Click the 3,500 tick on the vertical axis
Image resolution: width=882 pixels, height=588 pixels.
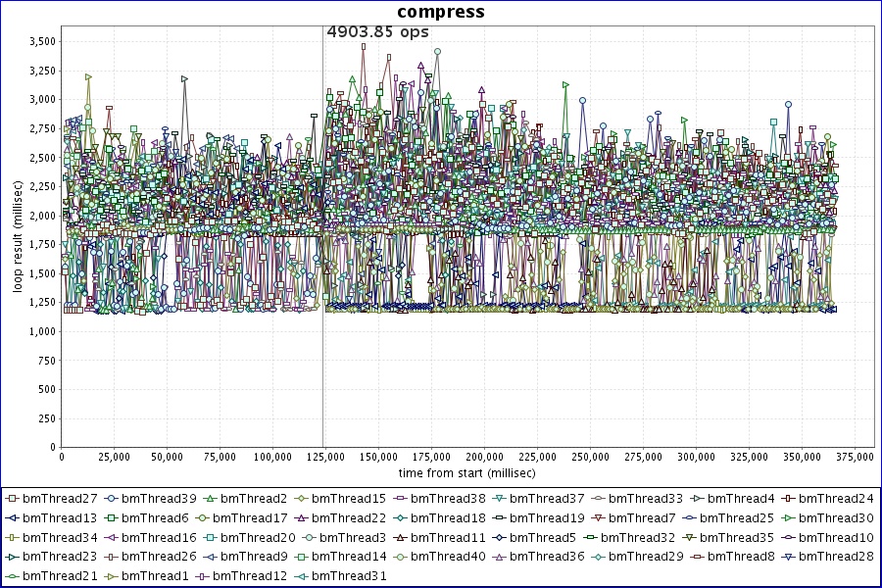tap(42, 41)
